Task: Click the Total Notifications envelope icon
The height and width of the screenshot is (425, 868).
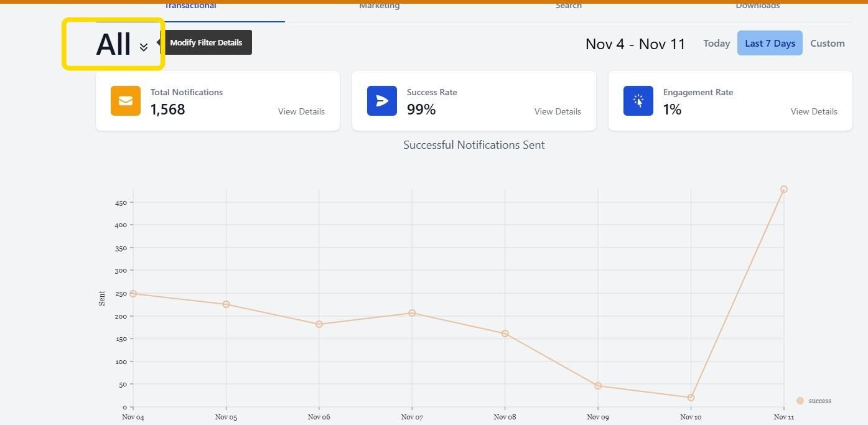Action: [x=126, y=101]
